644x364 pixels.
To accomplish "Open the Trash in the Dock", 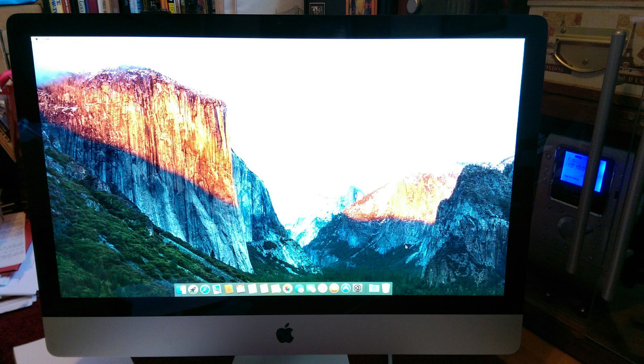I will coord(386,288).
